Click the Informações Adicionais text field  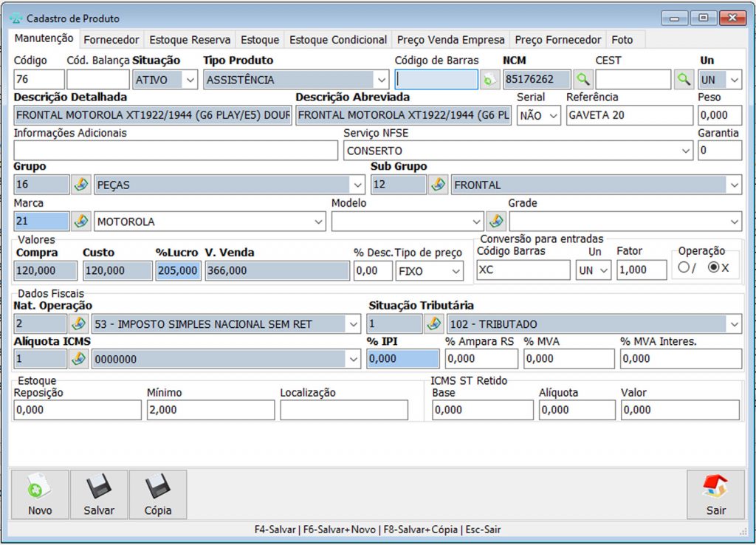176,151
